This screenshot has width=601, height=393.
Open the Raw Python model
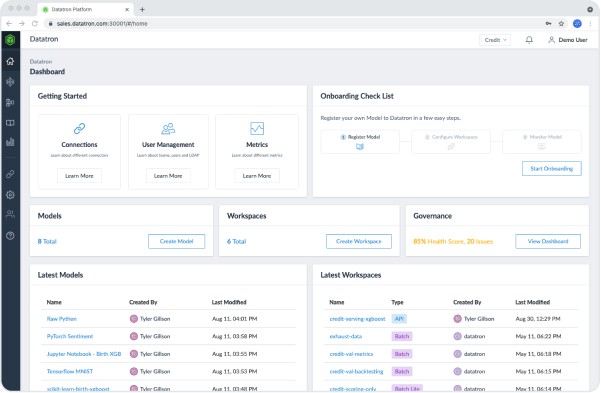pyautogui.click(x=62, y=319)
